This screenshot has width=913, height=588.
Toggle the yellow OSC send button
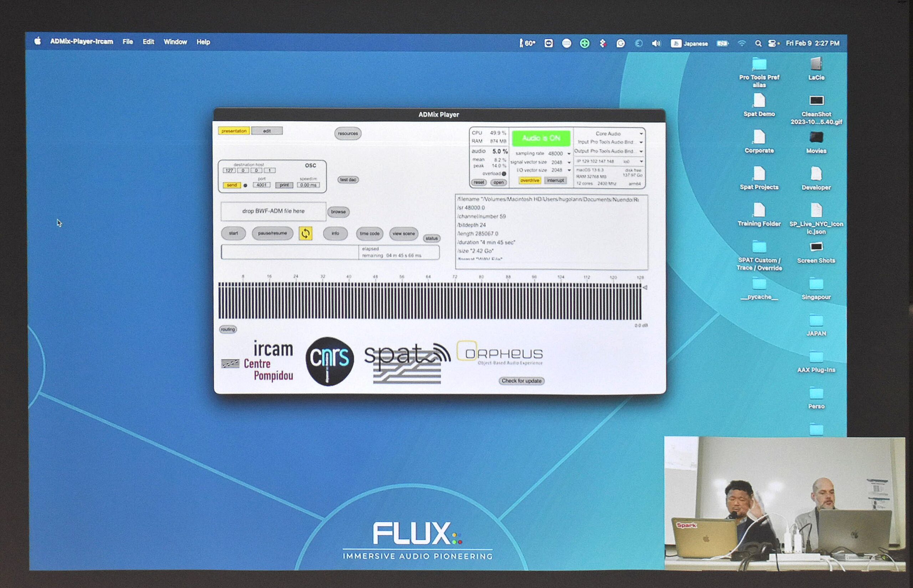(232, 185)
